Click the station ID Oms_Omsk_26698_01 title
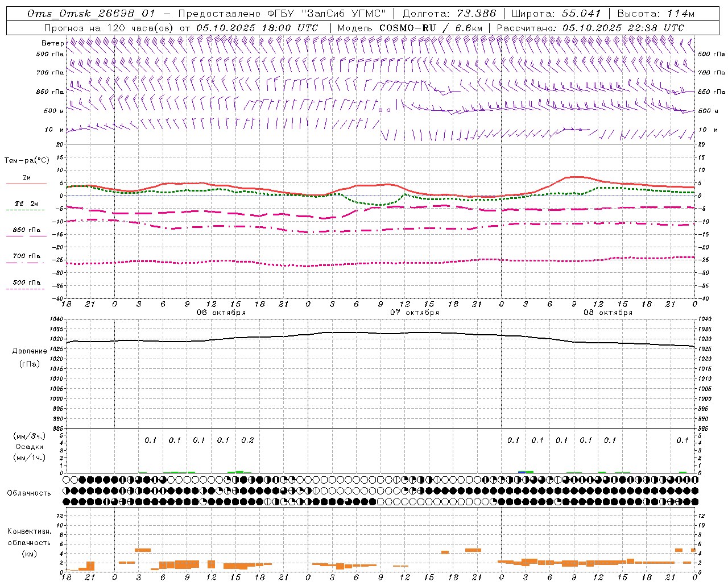Viewport: 728px width, 582px height. (91, 14)
